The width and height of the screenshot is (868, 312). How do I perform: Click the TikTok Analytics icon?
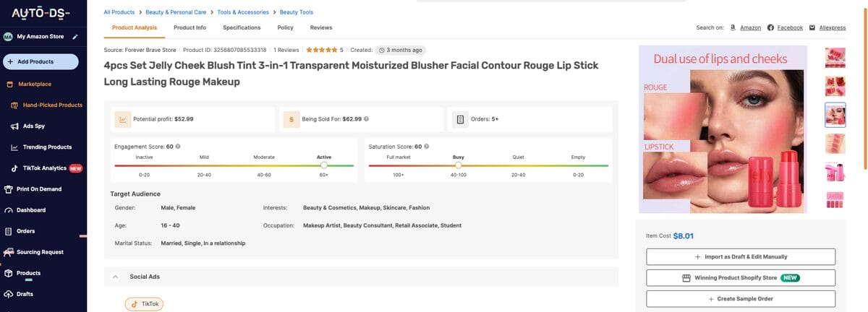(14, 168)
